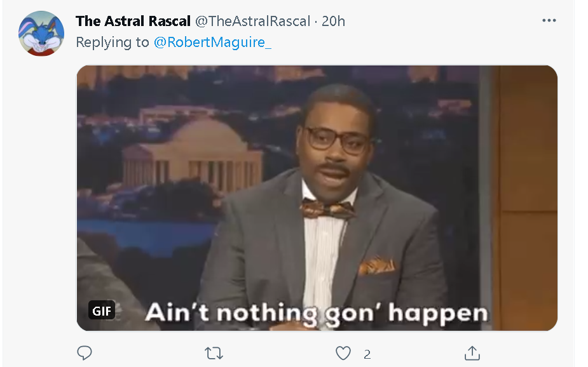Retweet this post with the arrows icon

[214, 353]
